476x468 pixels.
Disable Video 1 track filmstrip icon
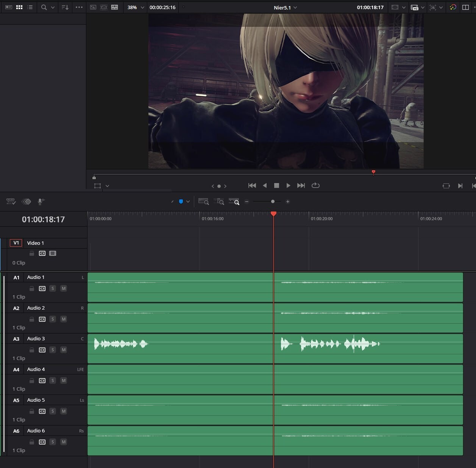click(53, 253)
